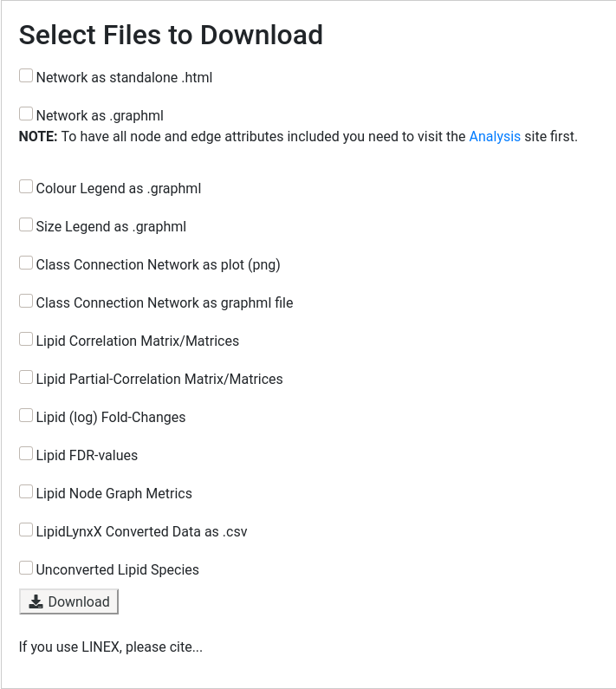The image size is (616, 689).
Task: Click the LINEX citation text
Action: (111, 647)
